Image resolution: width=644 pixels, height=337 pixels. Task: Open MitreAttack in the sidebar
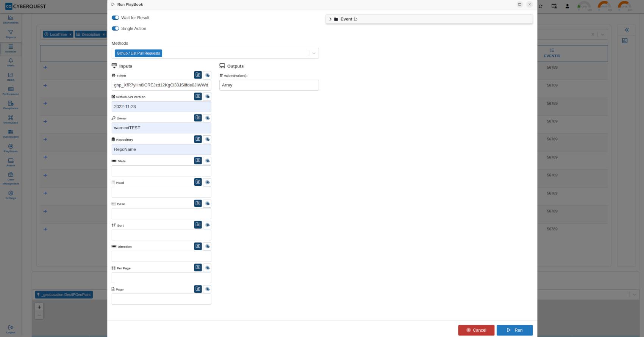click(11, 120)
